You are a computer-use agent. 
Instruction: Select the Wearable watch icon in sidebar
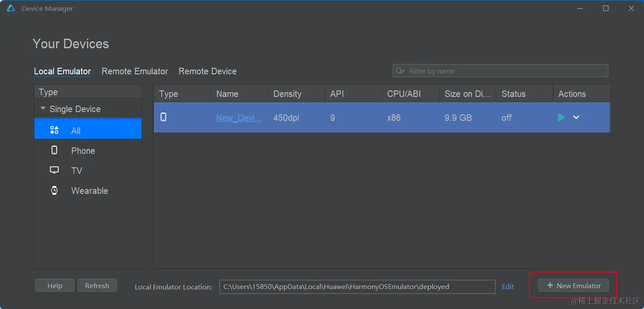[x=54, y=190]
